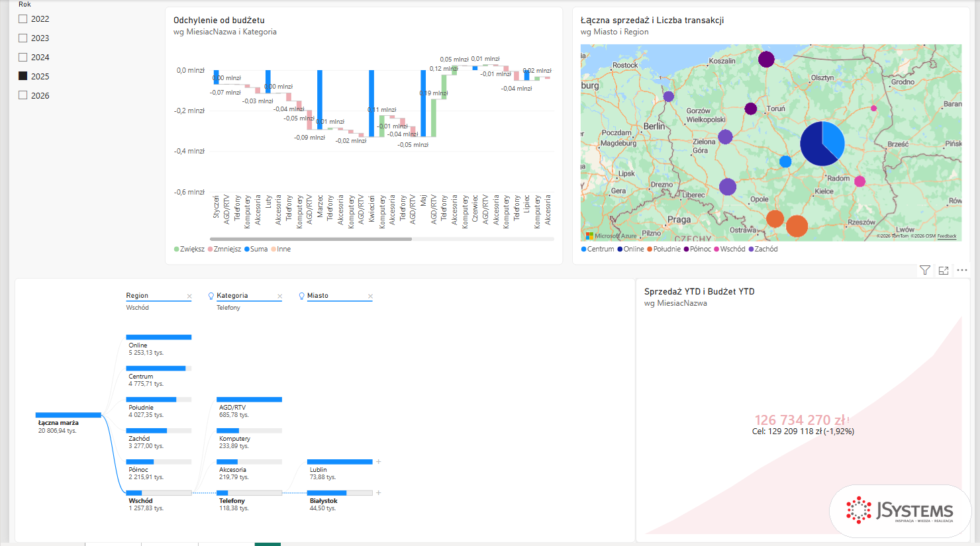Check the 2023 year slicer box
Screen dimensions: 980x546
click(23, 38)
